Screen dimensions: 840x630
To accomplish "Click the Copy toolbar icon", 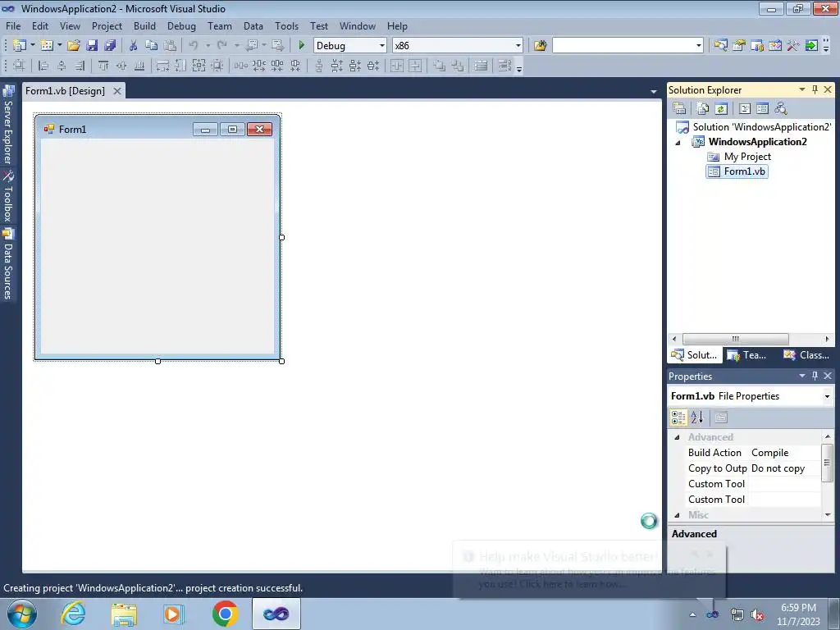I will point(152,46).
